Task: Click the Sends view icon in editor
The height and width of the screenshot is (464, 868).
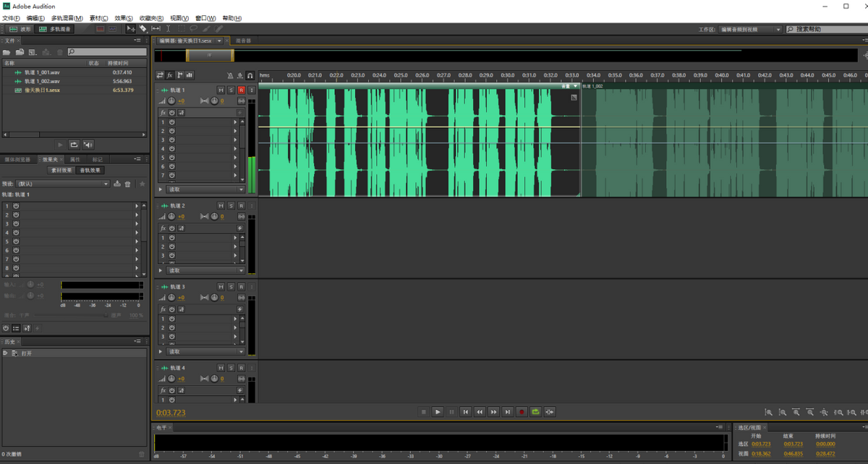Action: click(x=179, y=74)
